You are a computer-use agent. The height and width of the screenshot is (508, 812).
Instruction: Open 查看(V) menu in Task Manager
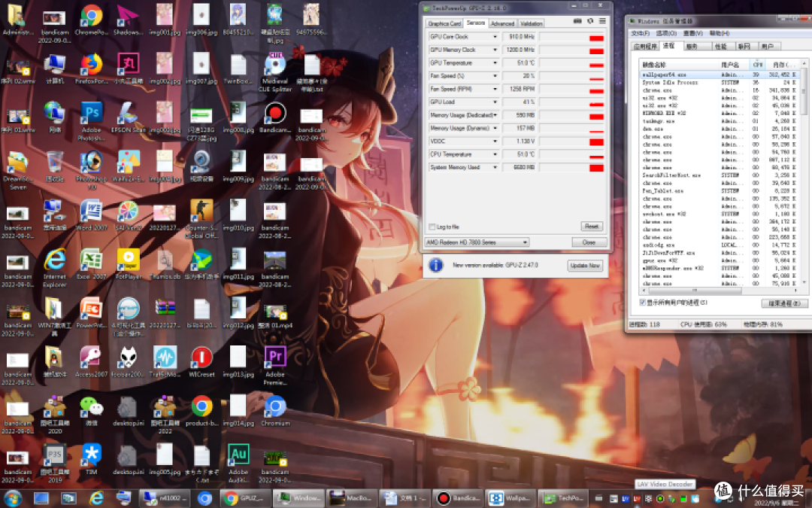tap(692, 33)
